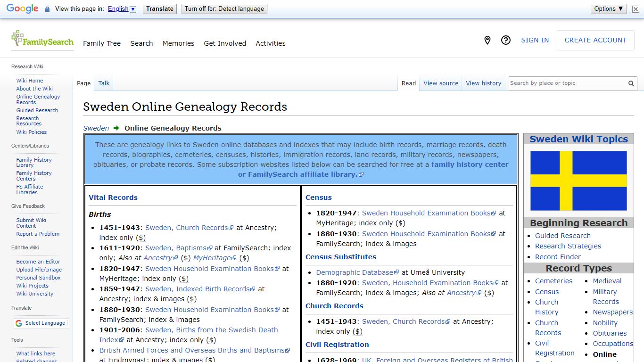
Task: Open the Get Involved menu
Action: click(225, 43)
